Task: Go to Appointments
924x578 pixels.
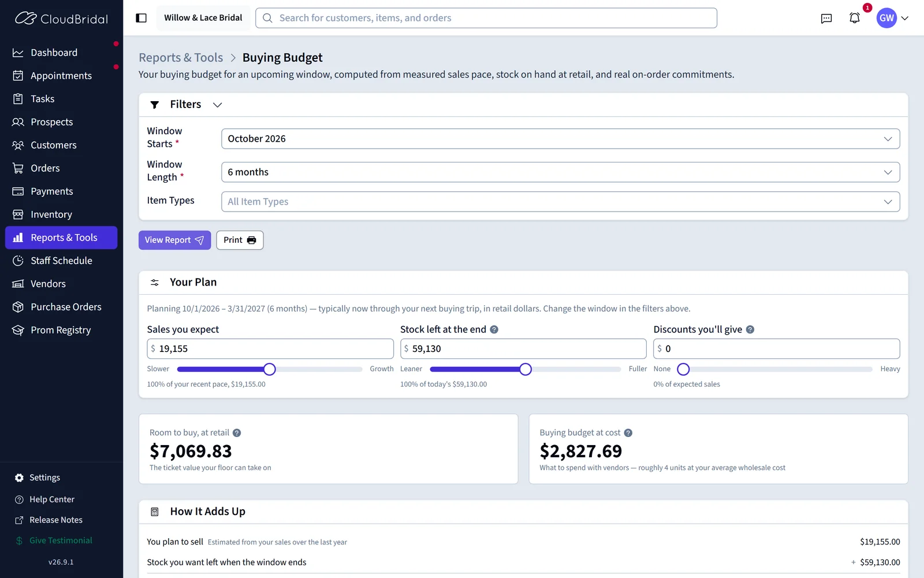Action: 61,76
